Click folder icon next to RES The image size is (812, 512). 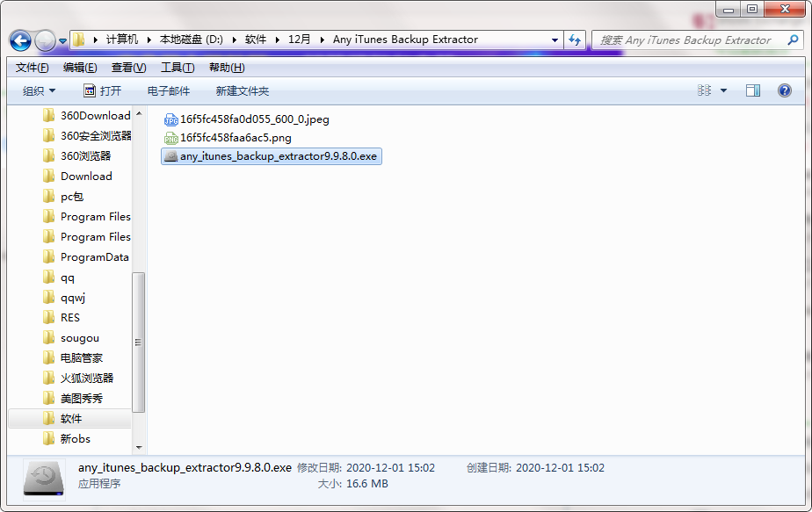point(48,317)
